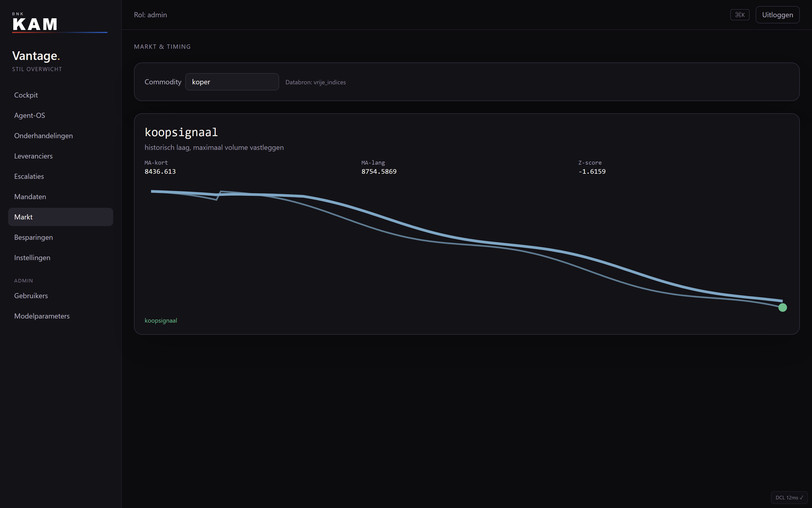812x508 pixels.
Task: Select the active Markt item
Action: coord(60,217)
